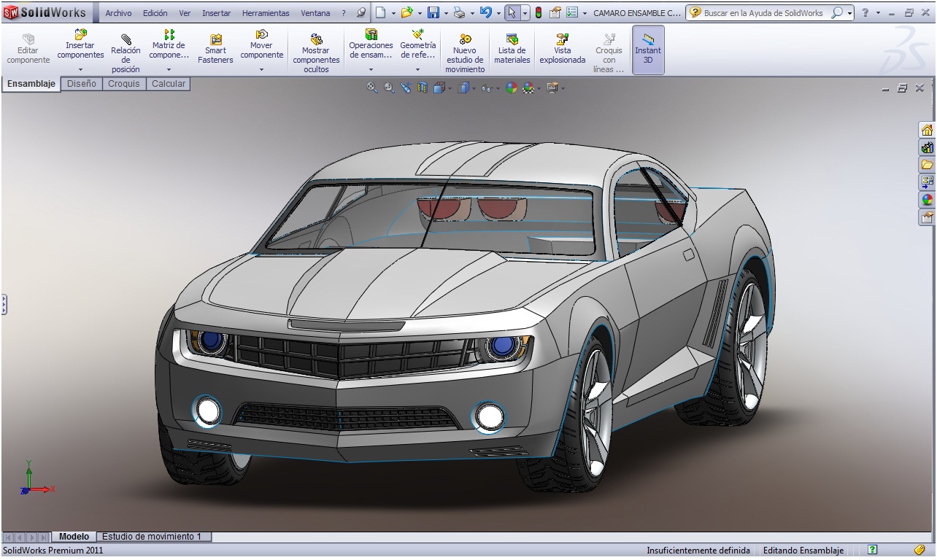Expand the Matriz de componentes dropdown arrow

click(x=169, y=70)
